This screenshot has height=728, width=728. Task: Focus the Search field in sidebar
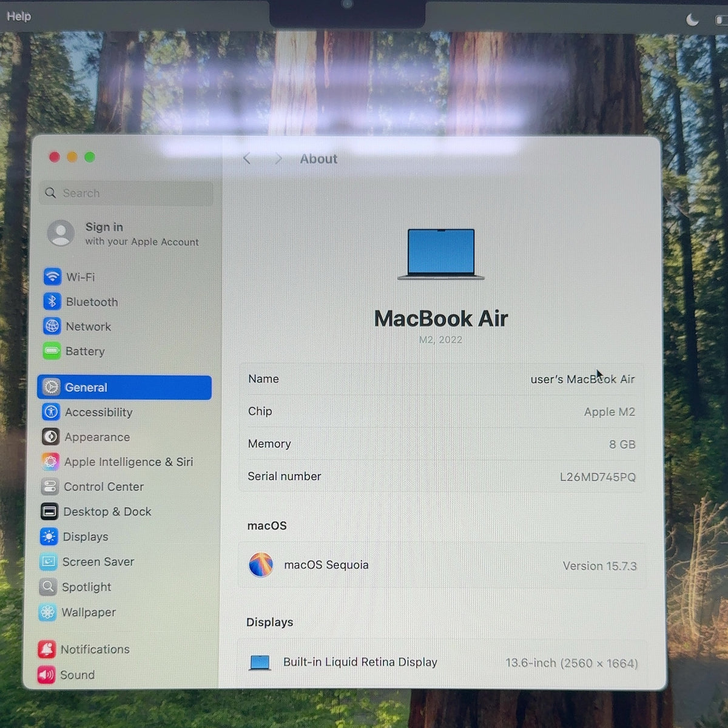(x=127, y=193)
